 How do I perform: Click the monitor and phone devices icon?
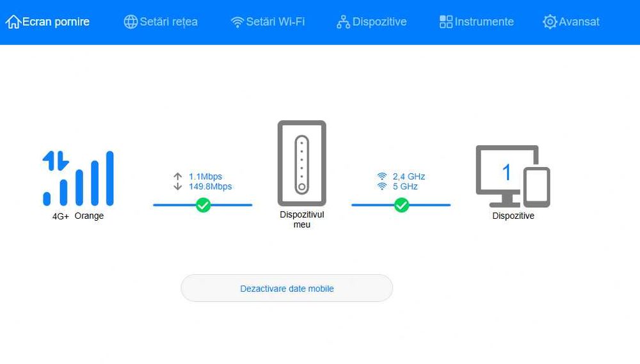pyautogui.click(x=513, y=177)
